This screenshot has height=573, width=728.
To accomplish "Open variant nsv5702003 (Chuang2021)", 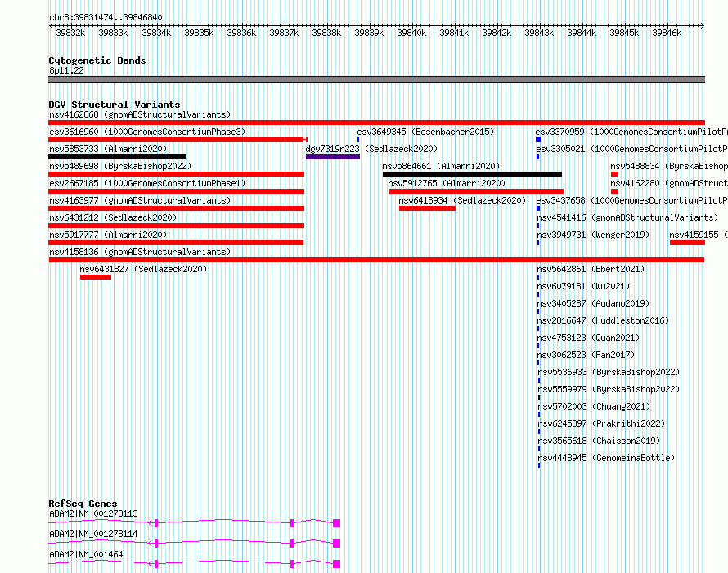I will (x=595, y=406).
